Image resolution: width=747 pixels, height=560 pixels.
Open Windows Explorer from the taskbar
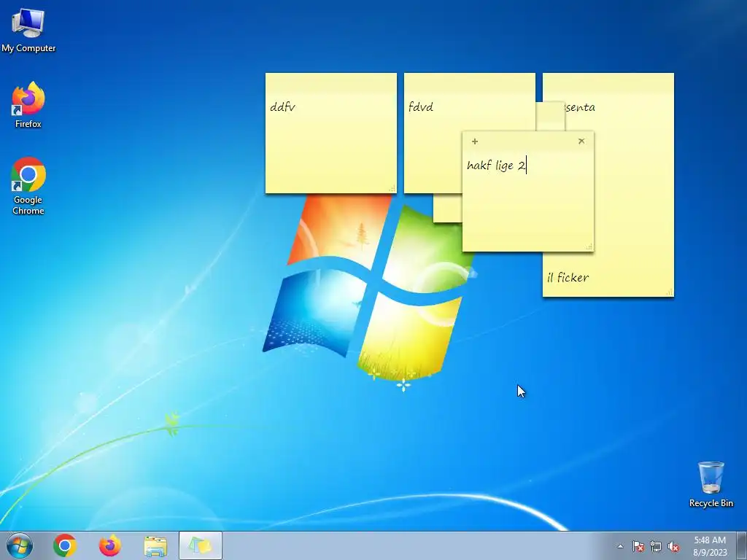pyautogui.click(x=155, y=546)
